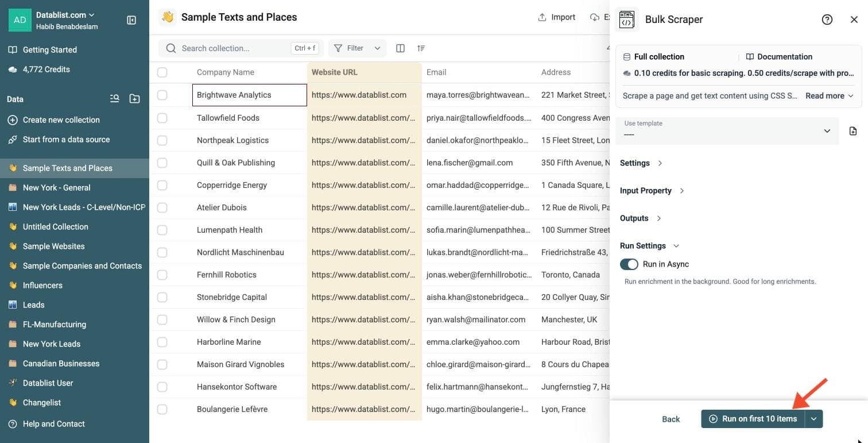Select the Copperridge Energy row checkbox

[x=162, y=185]
